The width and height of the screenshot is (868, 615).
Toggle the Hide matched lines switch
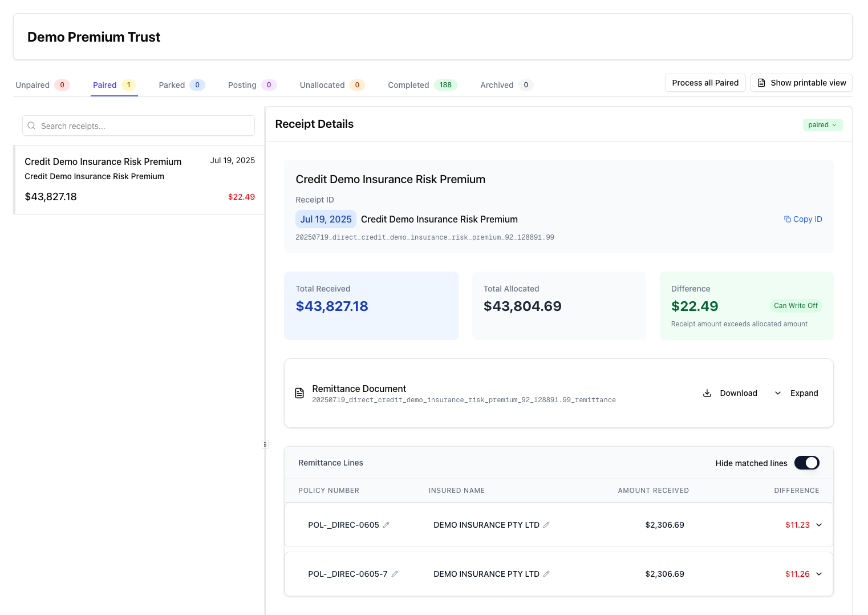806,463
